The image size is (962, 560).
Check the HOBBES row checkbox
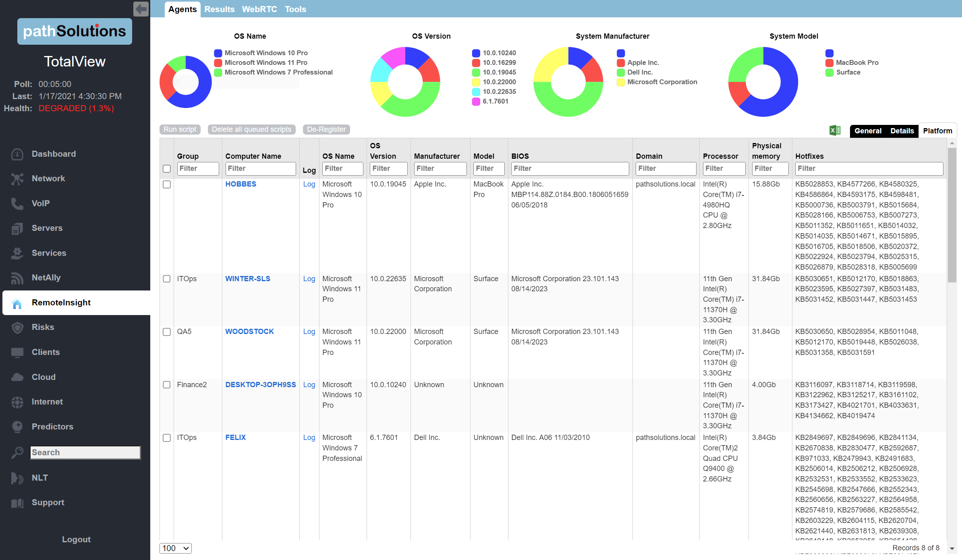point(167,185)
